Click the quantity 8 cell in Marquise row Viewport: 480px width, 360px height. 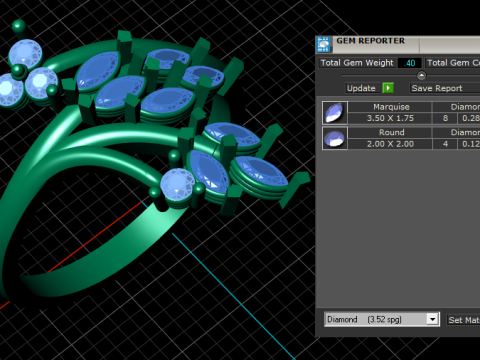445,118
